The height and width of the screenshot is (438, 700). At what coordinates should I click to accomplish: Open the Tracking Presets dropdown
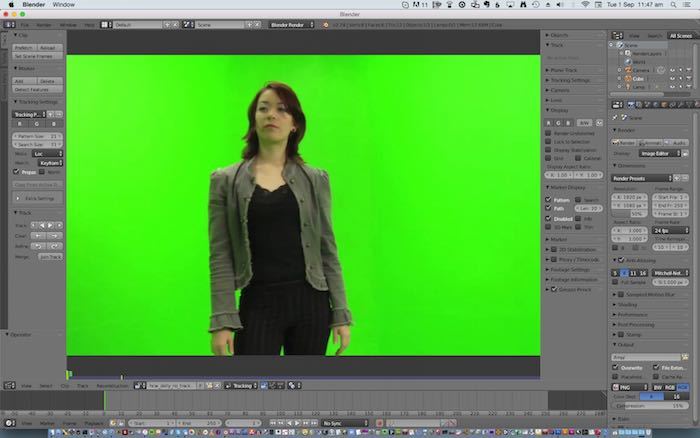29,115
